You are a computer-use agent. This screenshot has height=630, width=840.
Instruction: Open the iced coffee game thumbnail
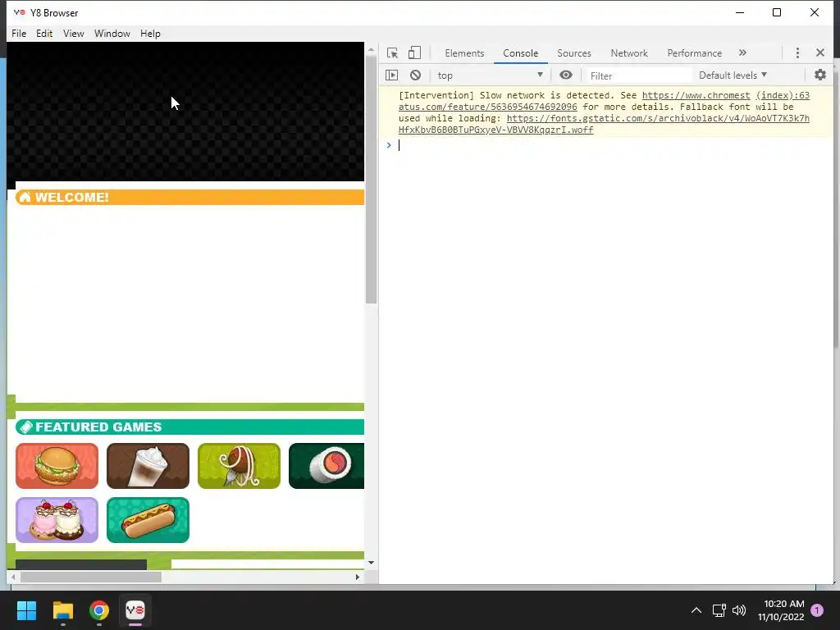click(x=148, y=466)
